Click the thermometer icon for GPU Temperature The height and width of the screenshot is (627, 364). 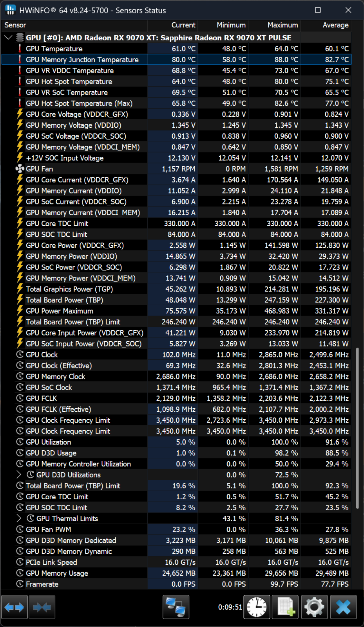20,49
